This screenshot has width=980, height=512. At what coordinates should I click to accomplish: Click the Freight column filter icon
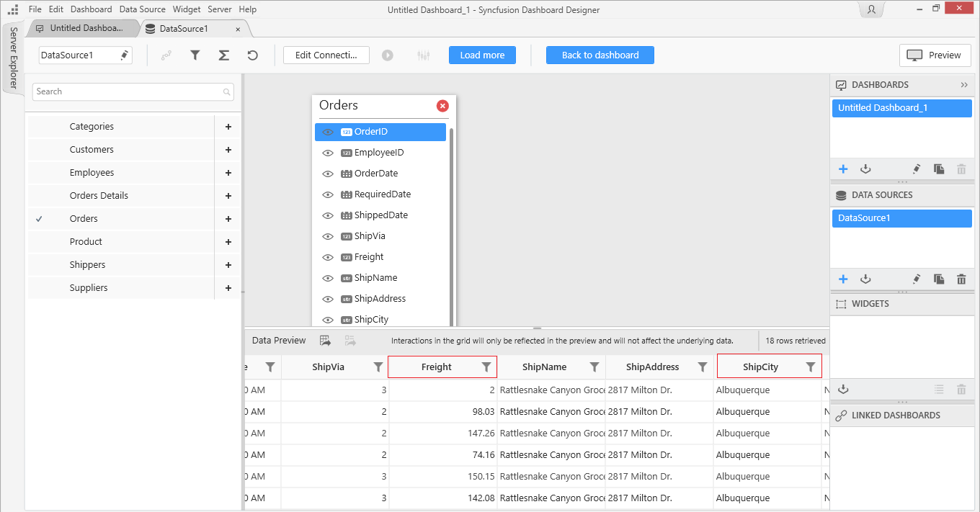486,367
